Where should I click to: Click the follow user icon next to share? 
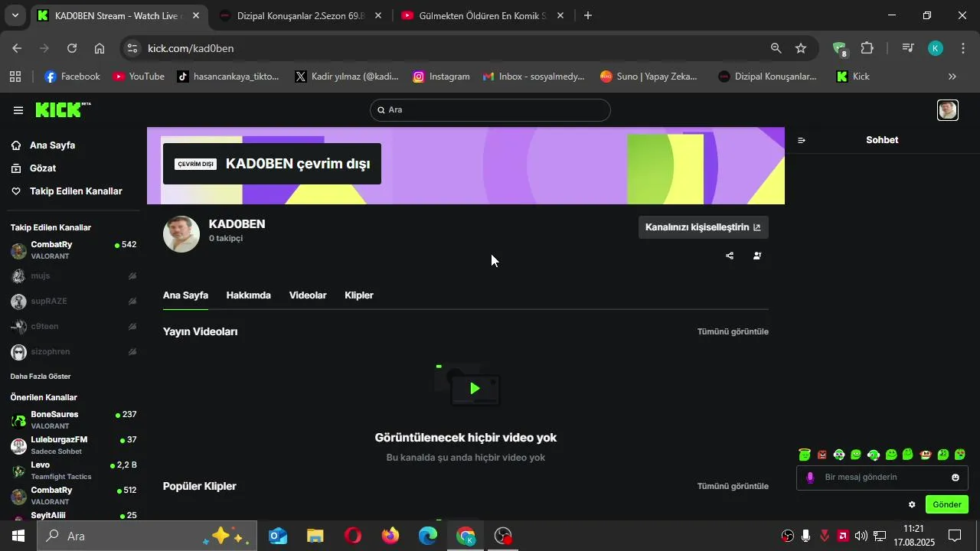pos(757,256)
